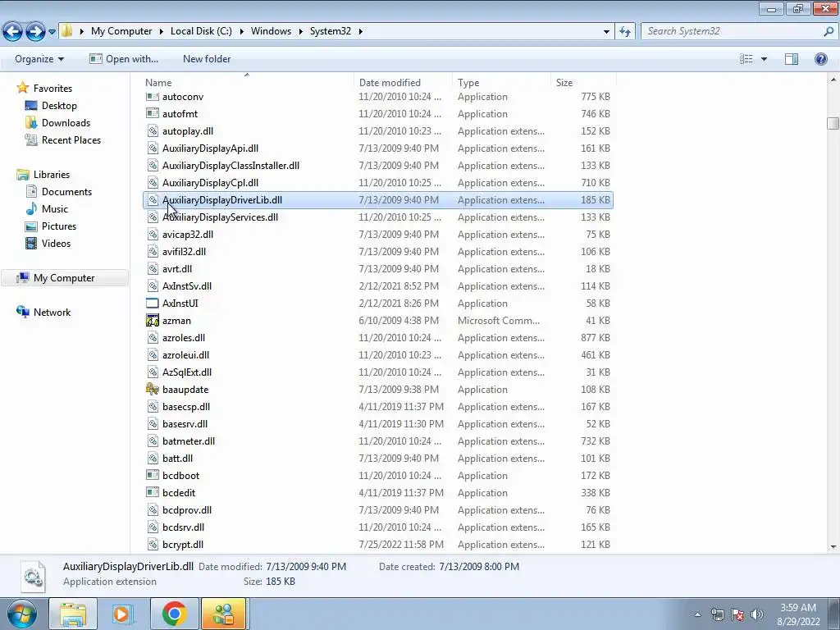840x630 pixels.
Task: Expand the breadcrumb arrow after Windows
Action: click(x=300, y=31)
